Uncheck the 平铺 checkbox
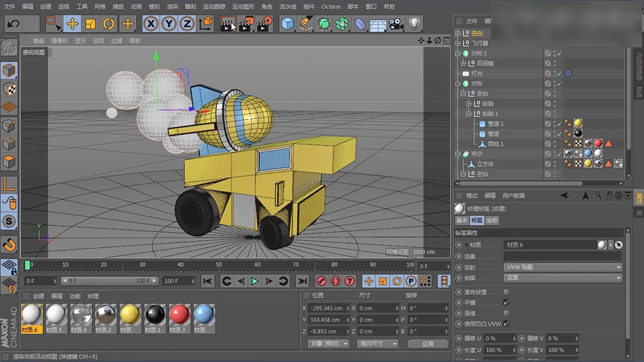 (506, 302)
